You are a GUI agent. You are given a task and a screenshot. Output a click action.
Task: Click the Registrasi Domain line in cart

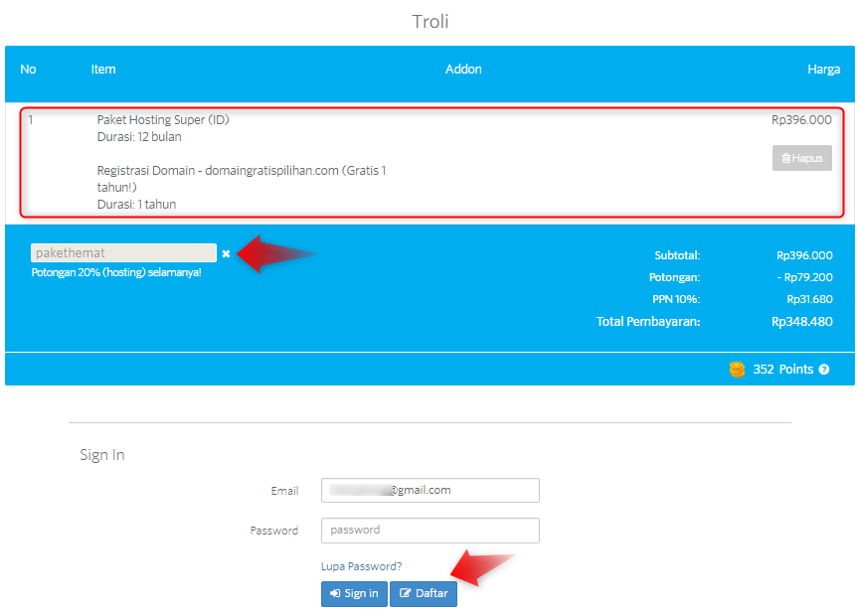(241, 171)
